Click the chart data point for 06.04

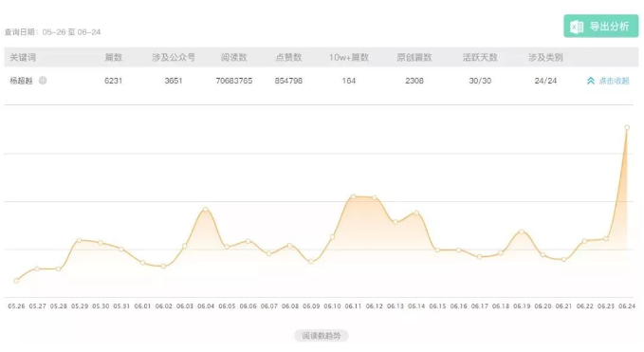pyautogui.click(x=206, y=210)
